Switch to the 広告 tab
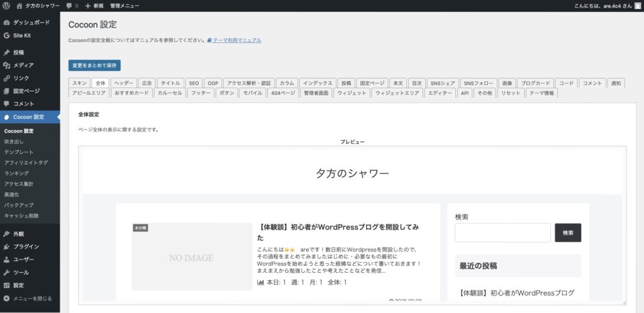The image size is (644, 313). click(147, 83)
